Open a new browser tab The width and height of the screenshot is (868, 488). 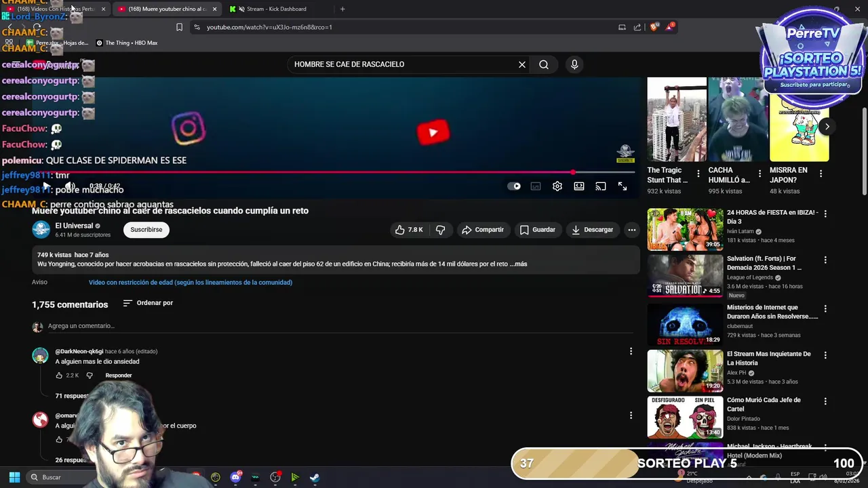click(x=342, y=9)
